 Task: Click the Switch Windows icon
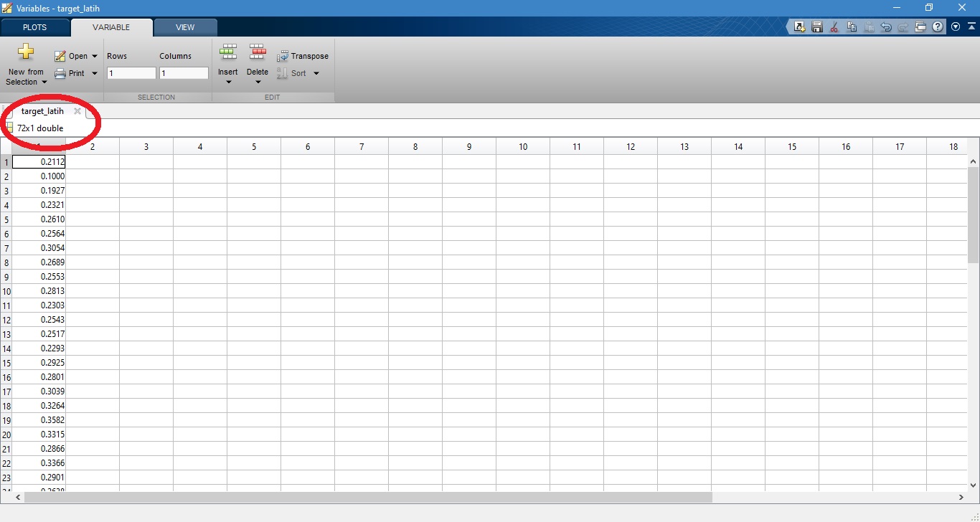(920, 27)
